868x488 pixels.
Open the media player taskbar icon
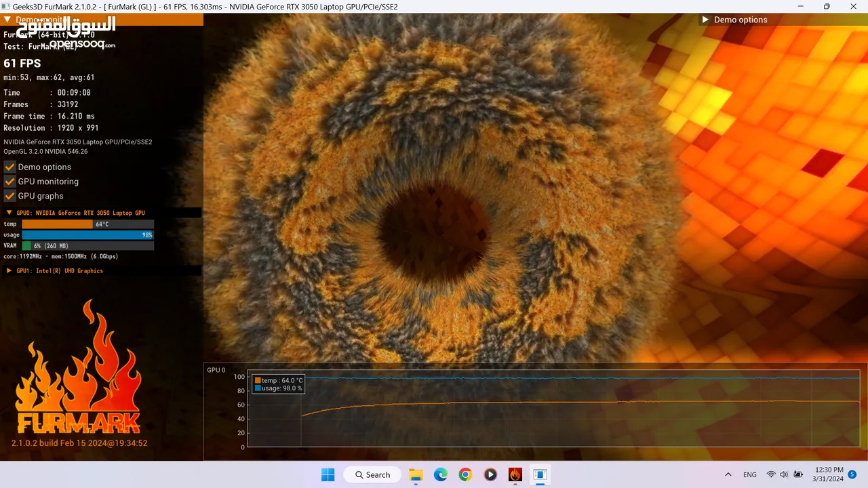(x=490, y=474)
